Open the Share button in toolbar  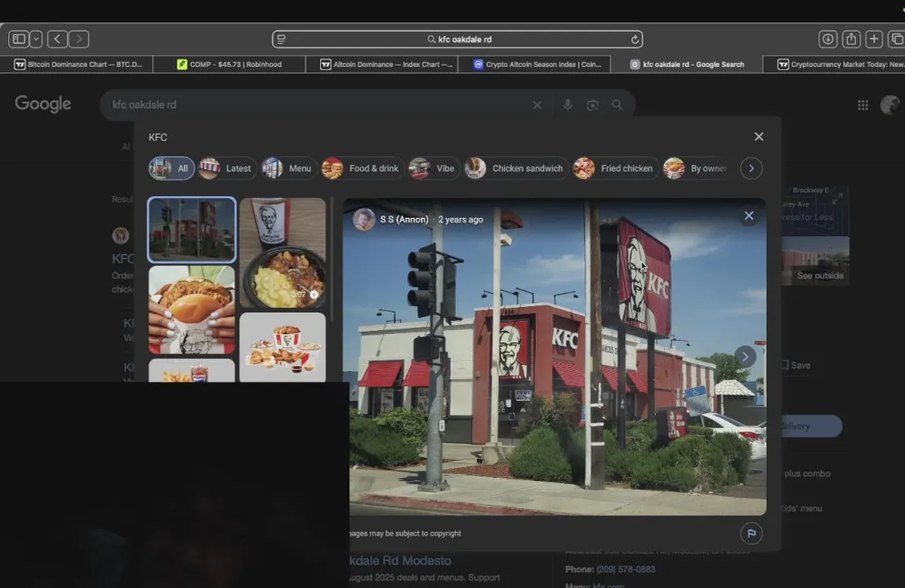[851, 39]
